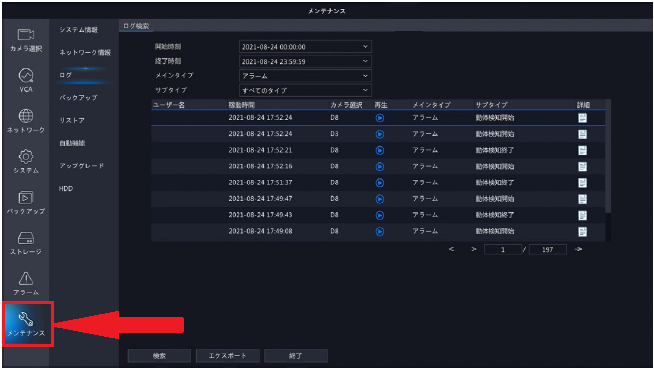Select the 2021-08-24 17:49:08 timestamp cell
Viewport: 654px width, 368px height.
(260, 231)
